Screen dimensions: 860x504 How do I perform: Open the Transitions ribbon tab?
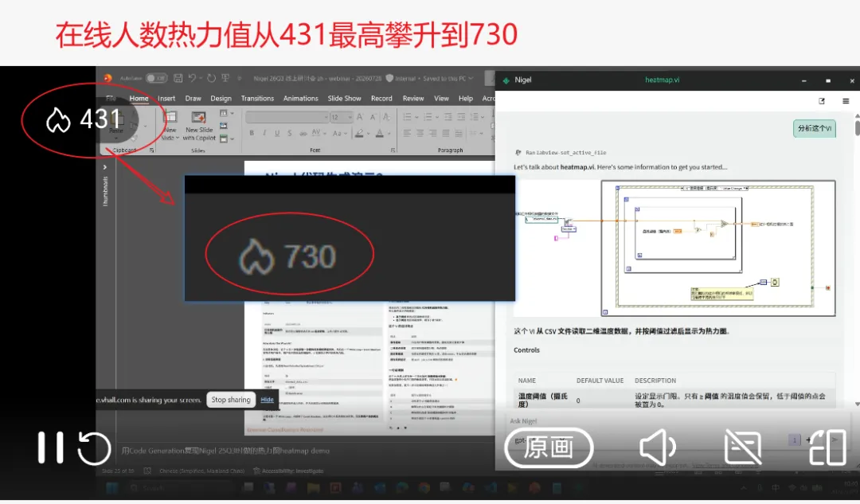(257, 99)
